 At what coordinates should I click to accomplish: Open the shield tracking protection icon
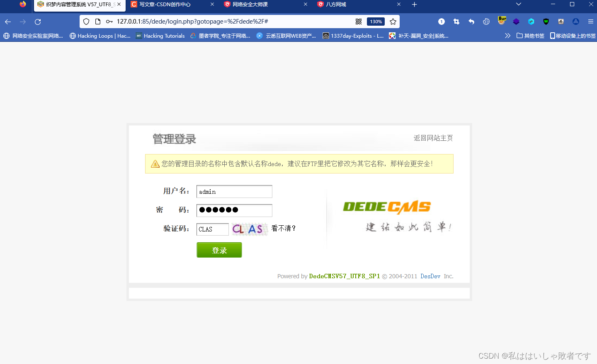[x=86, y=22]
